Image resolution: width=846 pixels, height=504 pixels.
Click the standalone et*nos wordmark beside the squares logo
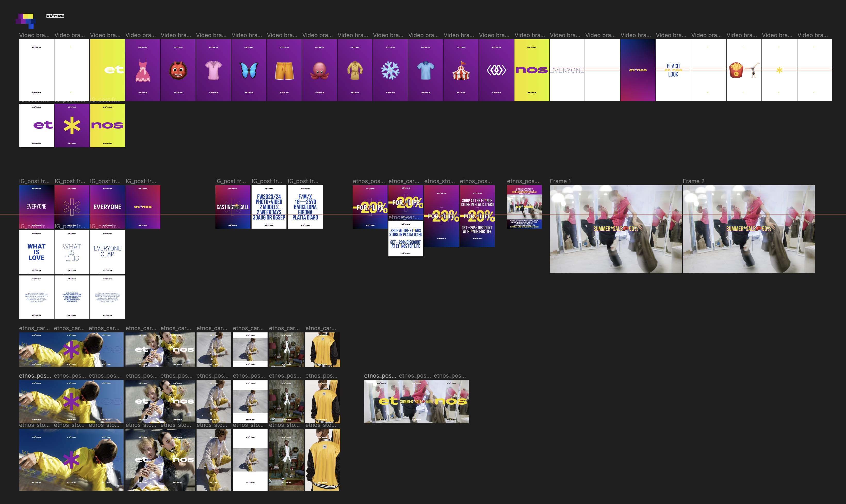(x=55, y=16)
